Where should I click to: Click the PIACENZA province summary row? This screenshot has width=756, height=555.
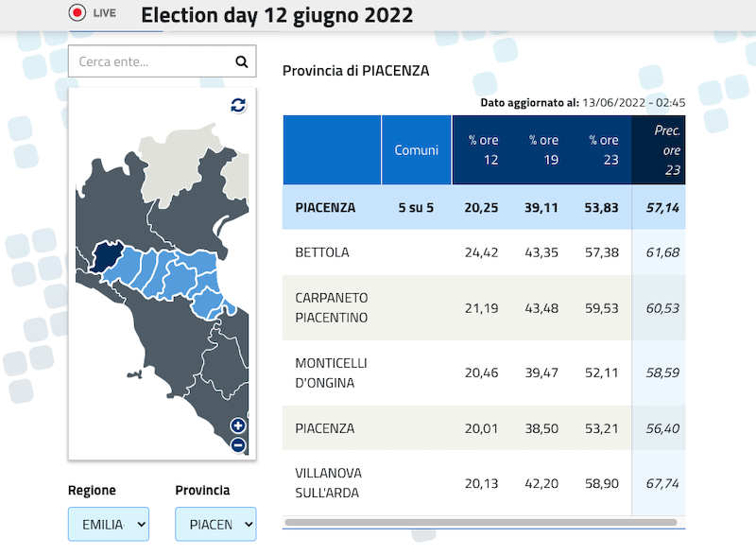(x=325, y=207)
